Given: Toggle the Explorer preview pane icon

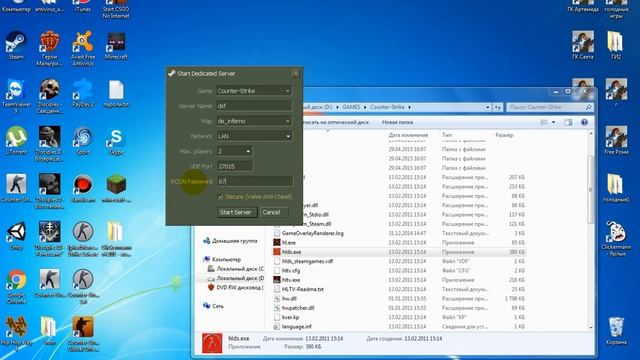Looking at the screenshot, I should click(x=568, y=122).
